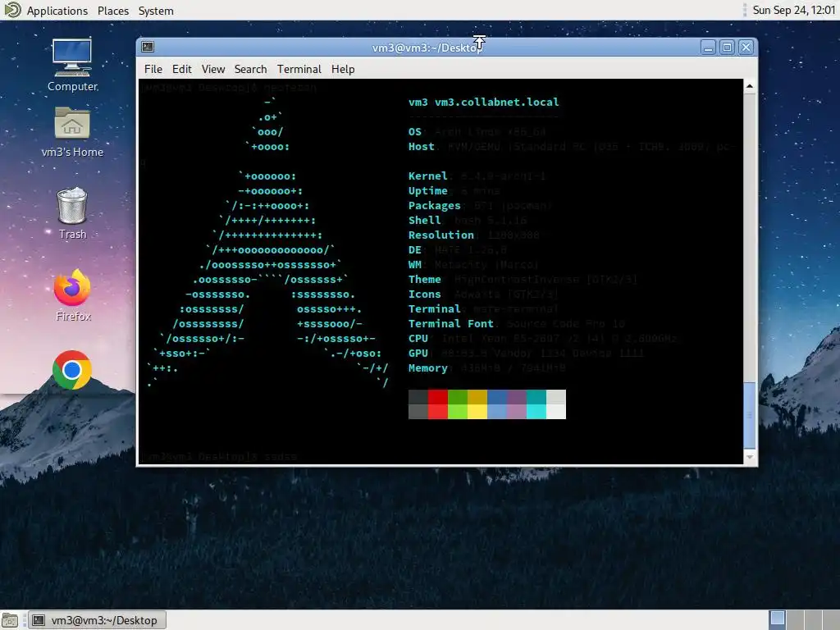This screenshot has height=630, width=840.
Task: Click the terminal window title text
Action: [x=427, y=48]
